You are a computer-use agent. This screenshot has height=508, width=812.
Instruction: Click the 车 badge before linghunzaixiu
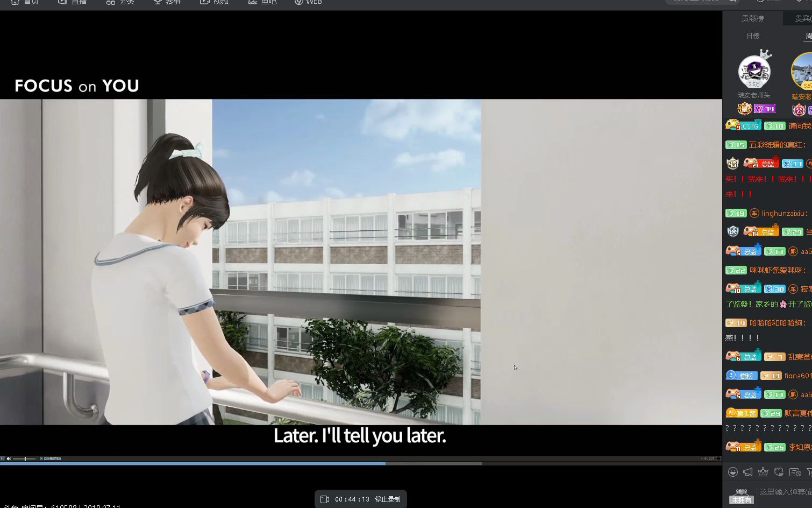tap(754, 214)
